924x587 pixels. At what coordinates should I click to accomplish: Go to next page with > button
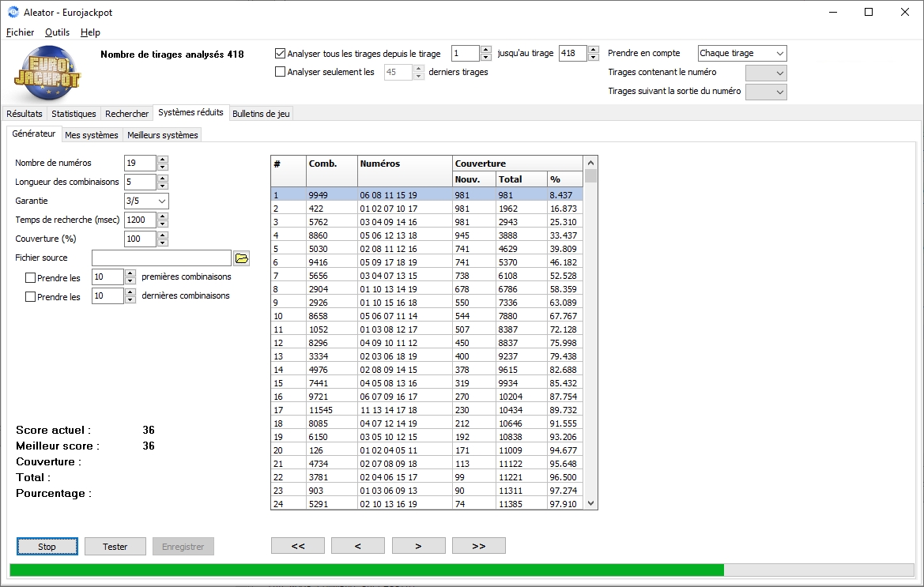(x=418, y=546)
